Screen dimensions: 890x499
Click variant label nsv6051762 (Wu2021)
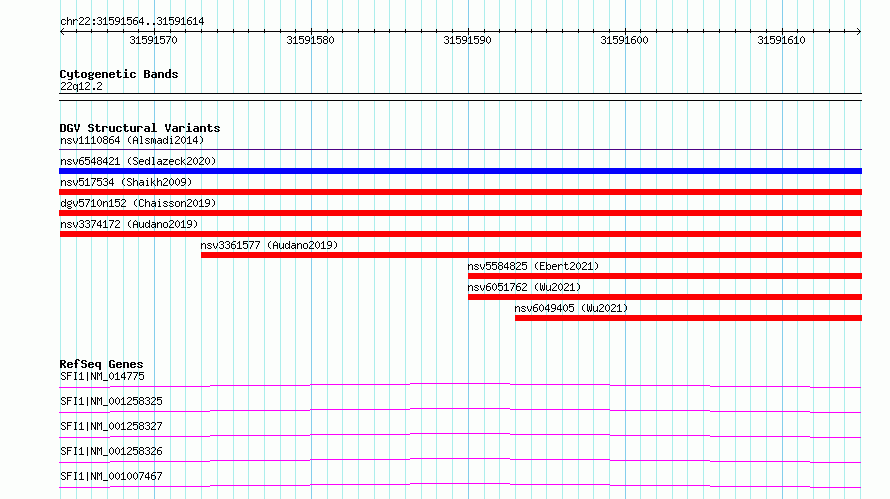point(524,287)
